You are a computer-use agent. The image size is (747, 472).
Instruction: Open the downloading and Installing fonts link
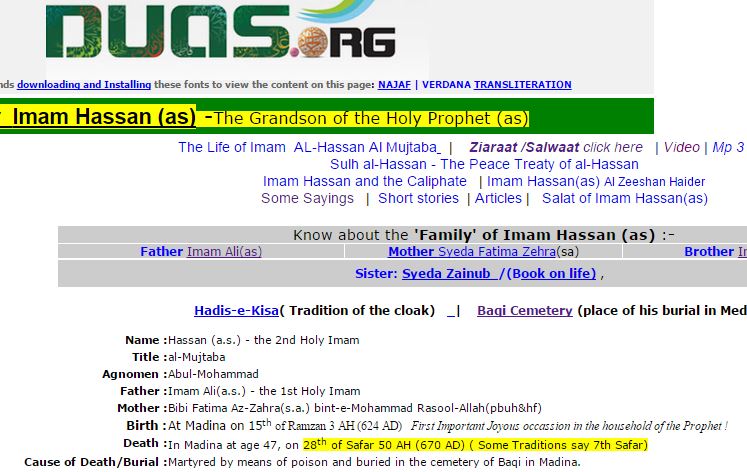coord(84,85)
